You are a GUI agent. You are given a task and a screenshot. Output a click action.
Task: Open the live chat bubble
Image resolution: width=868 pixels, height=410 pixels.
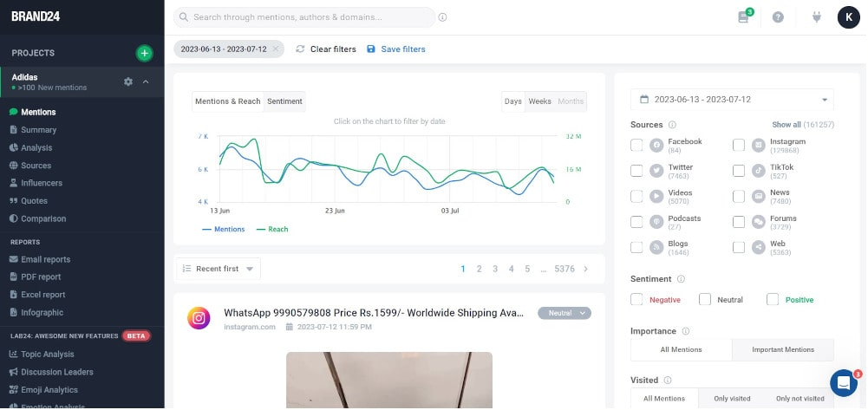[x=843, y=383]
